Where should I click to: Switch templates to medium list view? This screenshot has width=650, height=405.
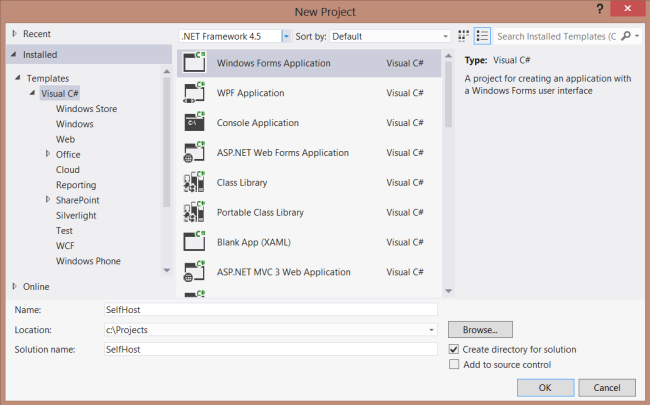click(x=482, y=36)
